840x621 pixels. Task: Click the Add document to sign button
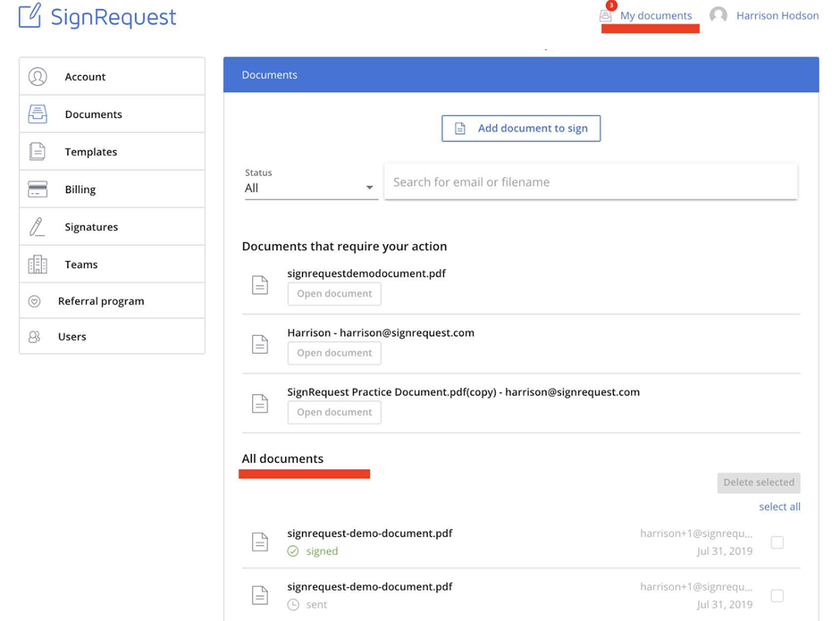521,129
